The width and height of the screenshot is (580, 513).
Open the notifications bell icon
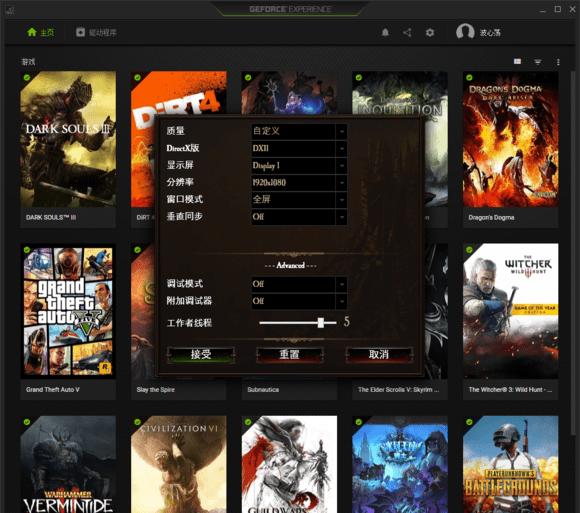[x=385, y=33]
